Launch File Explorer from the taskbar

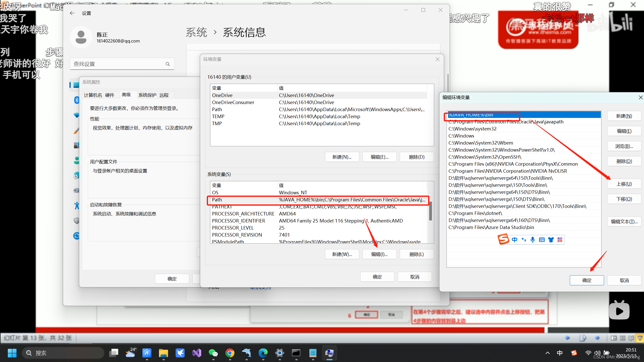164,353
